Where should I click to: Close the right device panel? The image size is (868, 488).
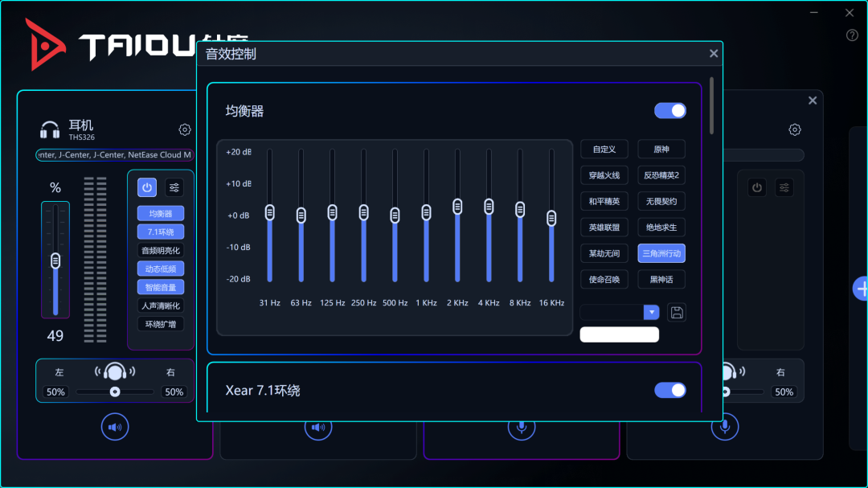click(812, 100)
